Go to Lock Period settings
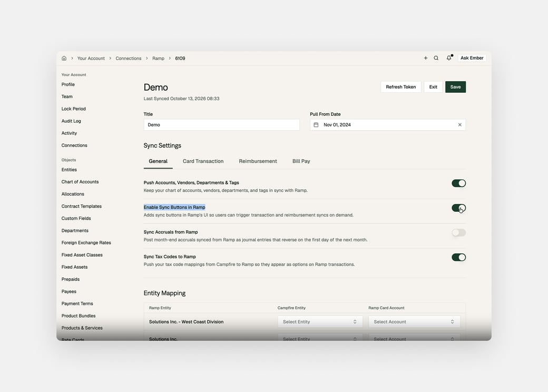The height and width of the screenshot is (392, 548). point(73,109)
